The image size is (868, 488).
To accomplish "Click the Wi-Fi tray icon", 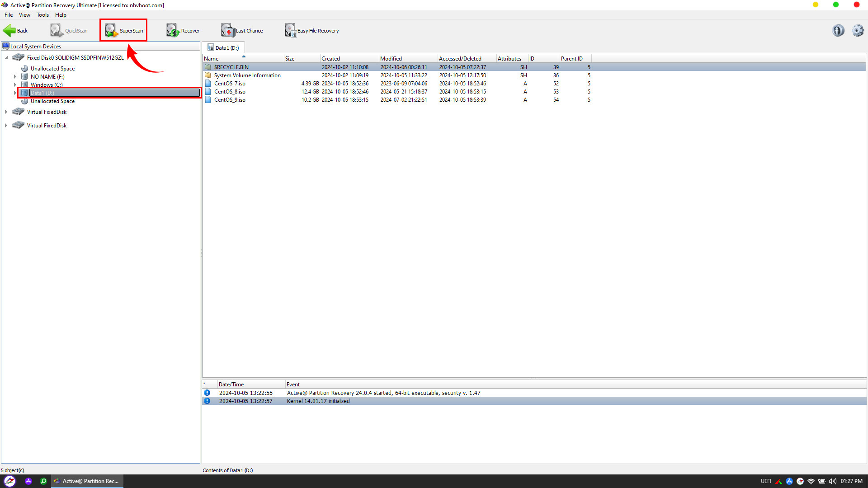I will point(811,481).
